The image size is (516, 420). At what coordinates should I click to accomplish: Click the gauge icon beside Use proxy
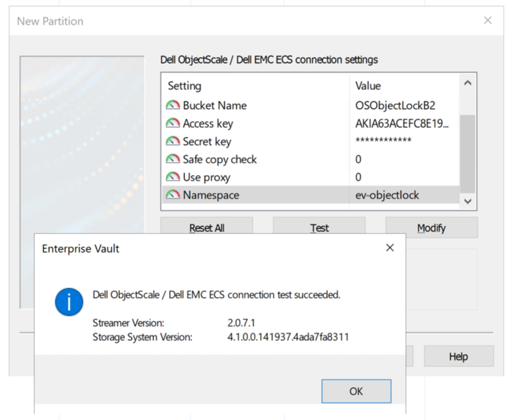(173, 176)
